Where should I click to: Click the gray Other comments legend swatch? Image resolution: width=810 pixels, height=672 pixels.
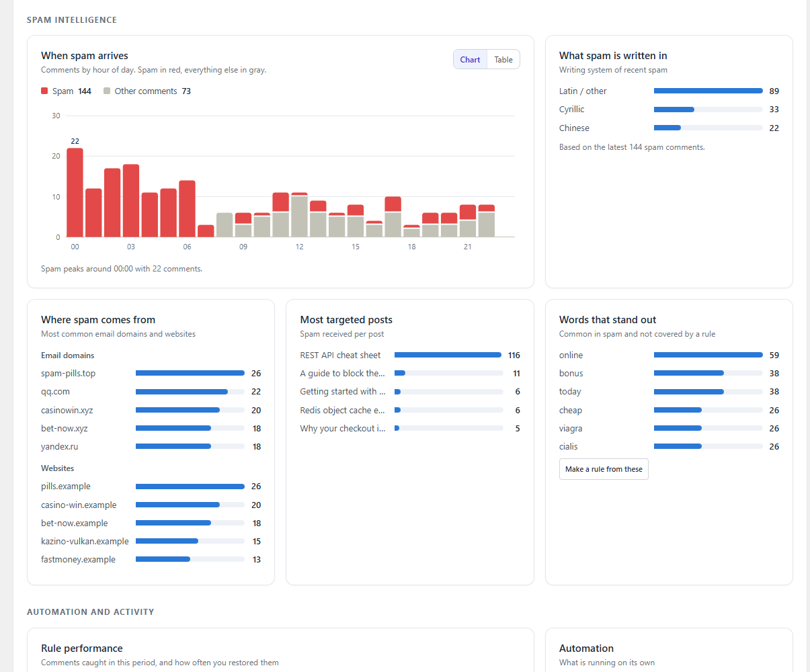click(x=107, y=91)
